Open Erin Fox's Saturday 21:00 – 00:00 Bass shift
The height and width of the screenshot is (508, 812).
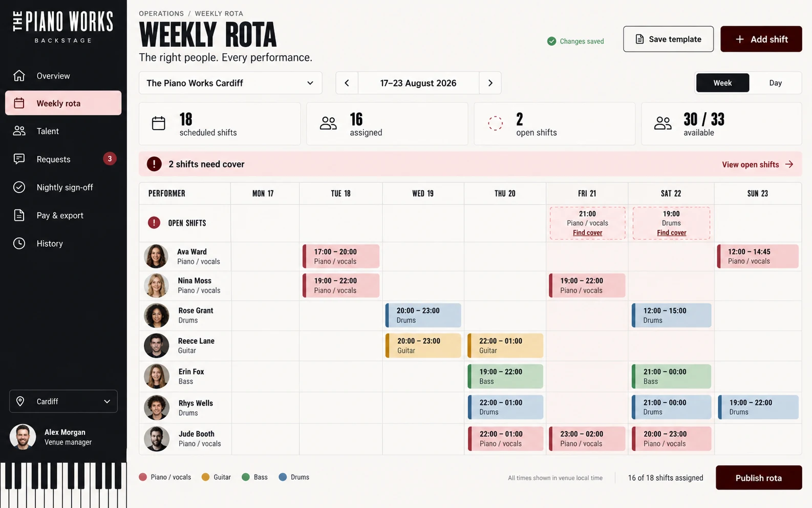[x=671, y=376]
